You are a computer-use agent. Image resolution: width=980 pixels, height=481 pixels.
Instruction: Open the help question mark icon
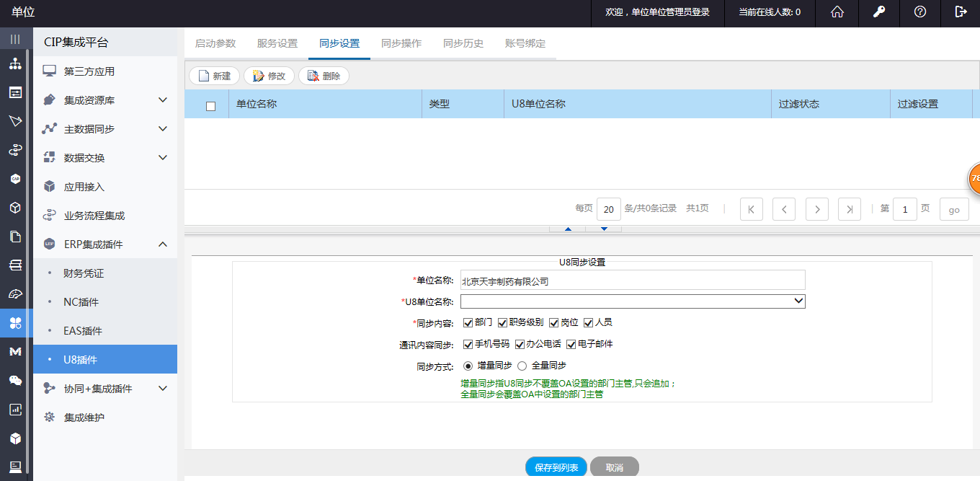click(919, 12)
